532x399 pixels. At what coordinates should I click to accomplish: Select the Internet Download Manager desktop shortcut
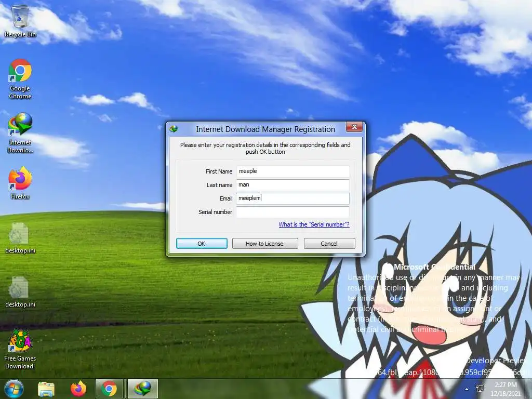tap(20, 133)
